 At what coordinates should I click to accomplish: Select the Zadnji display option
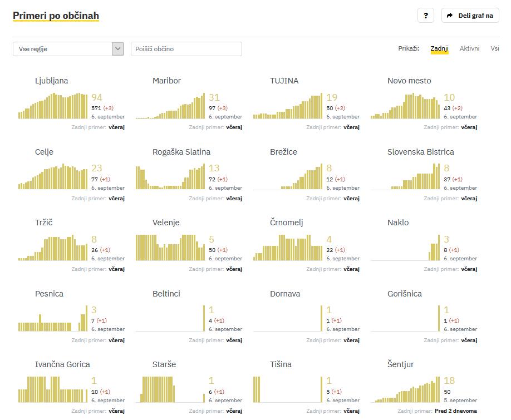(x=439, y=49)
